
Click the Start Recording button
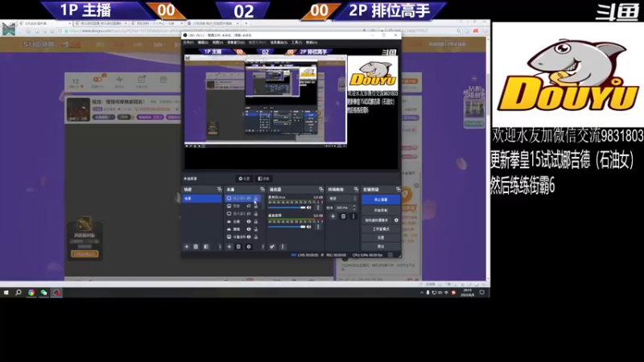click(x=381, y=210)
